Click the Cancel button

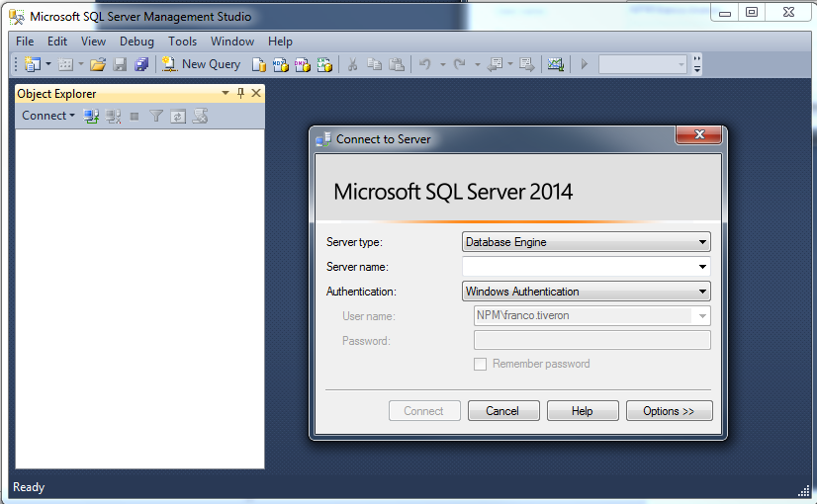503,411
